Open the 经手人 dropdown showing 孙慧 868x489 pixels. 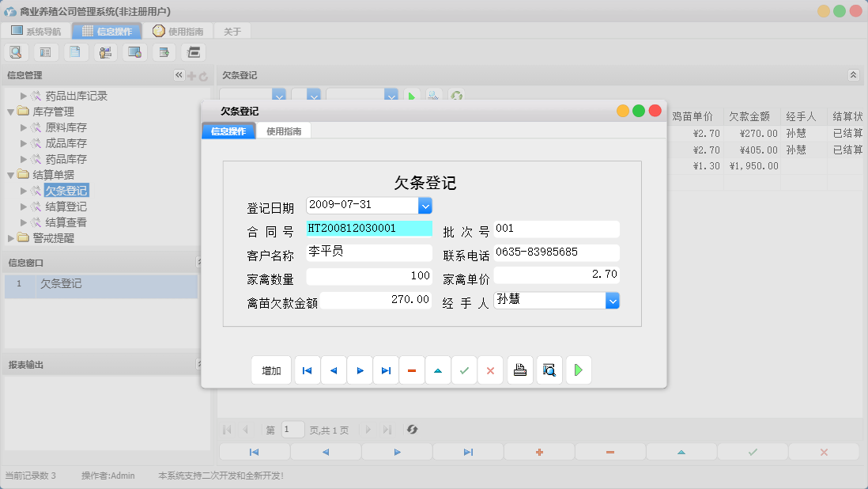[x=611, y=301]
